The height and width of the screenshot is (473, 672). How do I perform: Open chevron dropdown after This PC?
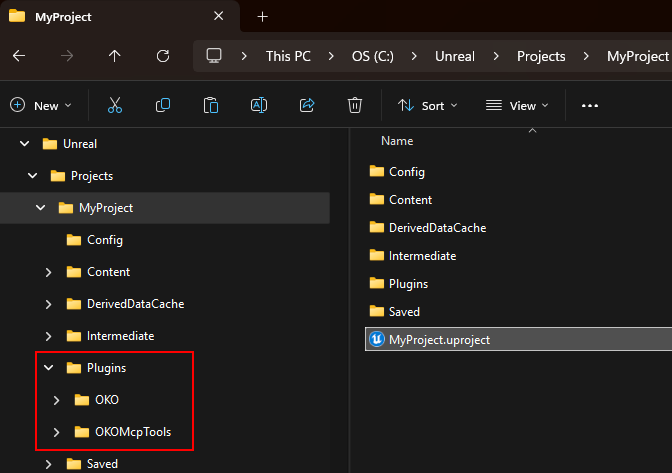[331, 56]
